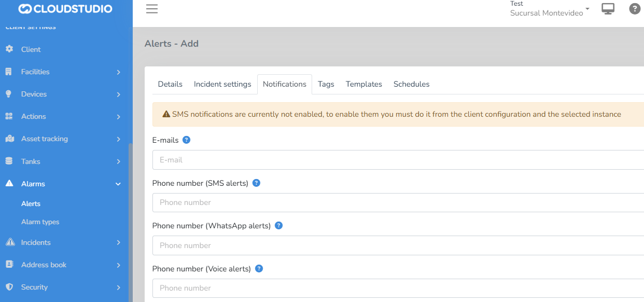Open the Schedules tab

(x=411, y=84)
